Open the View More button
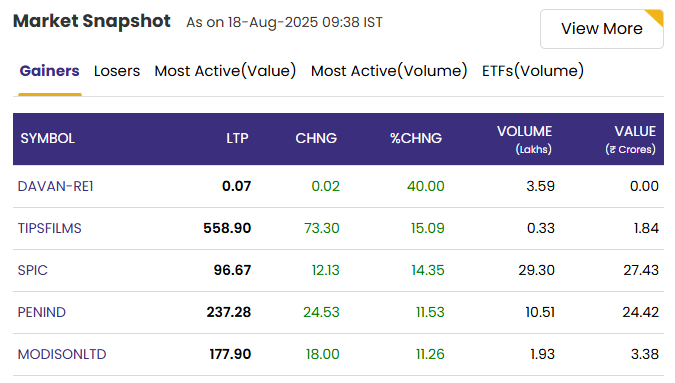The height and width of the screenshot is (383, 675). (601, 29)
